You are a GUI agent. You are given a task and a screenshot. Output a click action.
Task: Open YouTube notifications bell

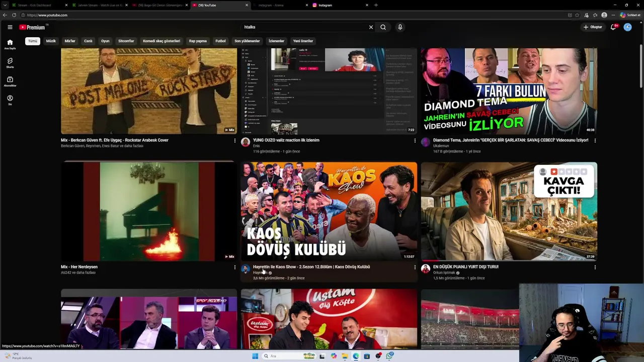(x=613, y=27)
